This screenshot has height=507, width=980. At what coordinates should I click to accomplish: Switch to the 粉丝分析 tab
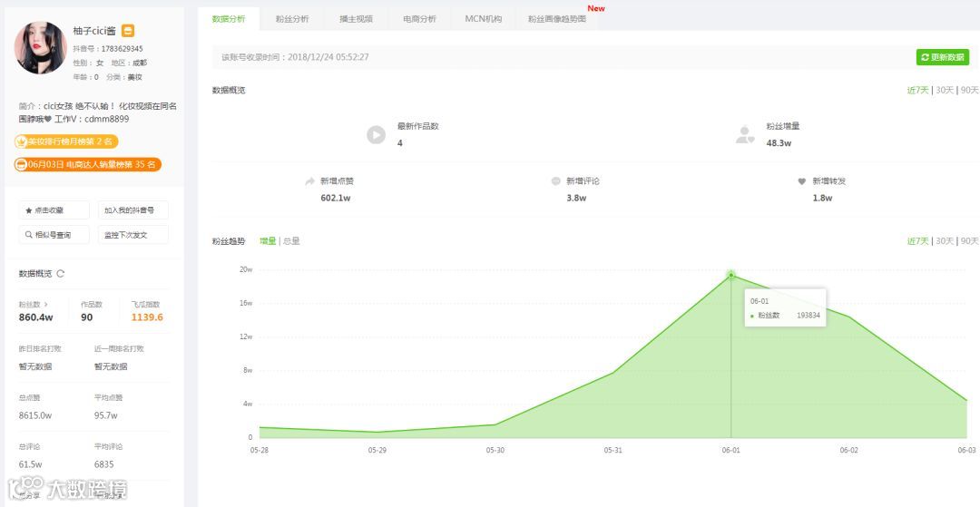point(292,19)
